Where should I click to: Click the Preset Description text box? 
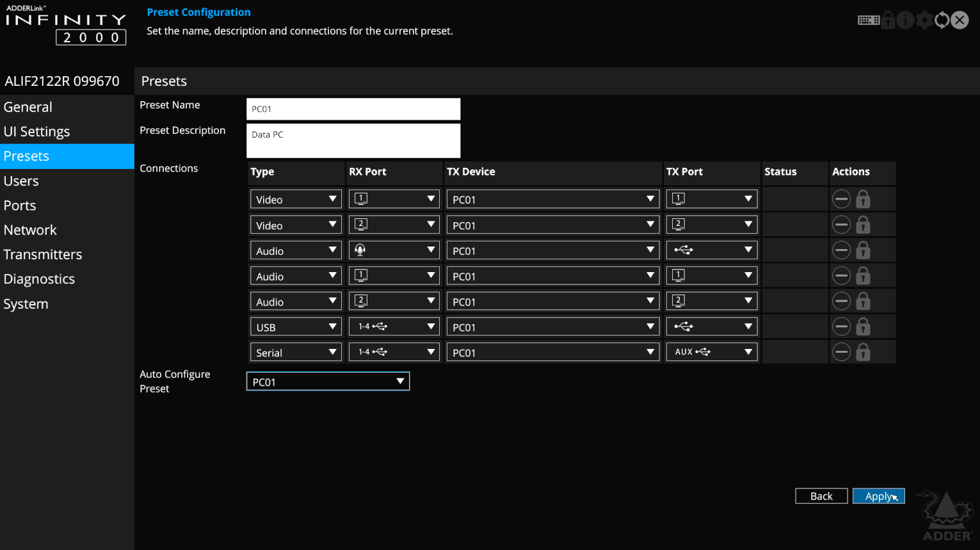(x=353, y=141)
